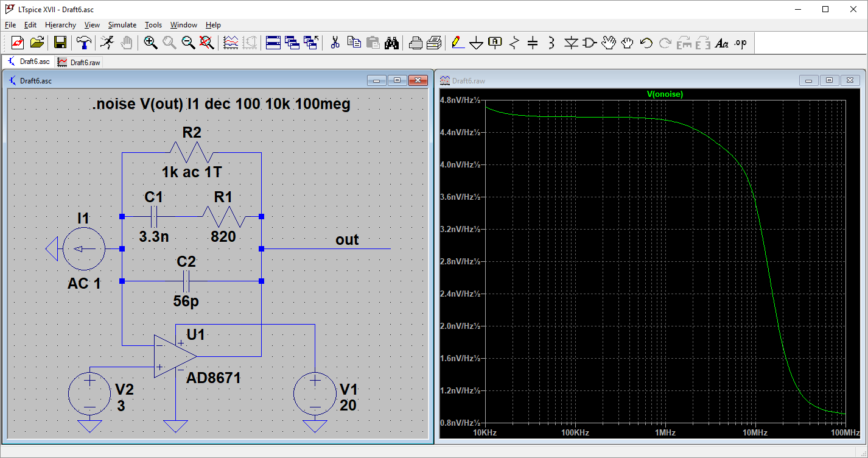Select the Drag closed-hand tool
The width and height of the screenshot is (868, 458).
click(628, 43)
